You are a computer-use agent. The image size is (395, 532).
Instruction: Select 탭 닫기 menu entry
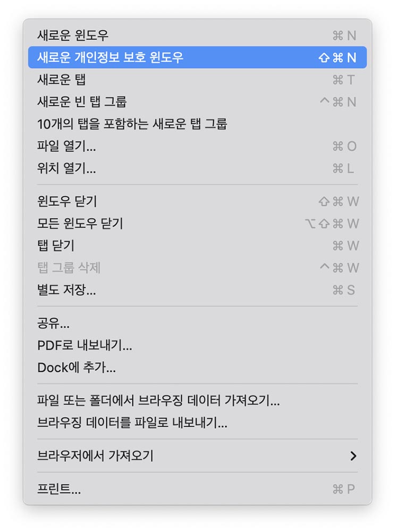click(197, 246)
